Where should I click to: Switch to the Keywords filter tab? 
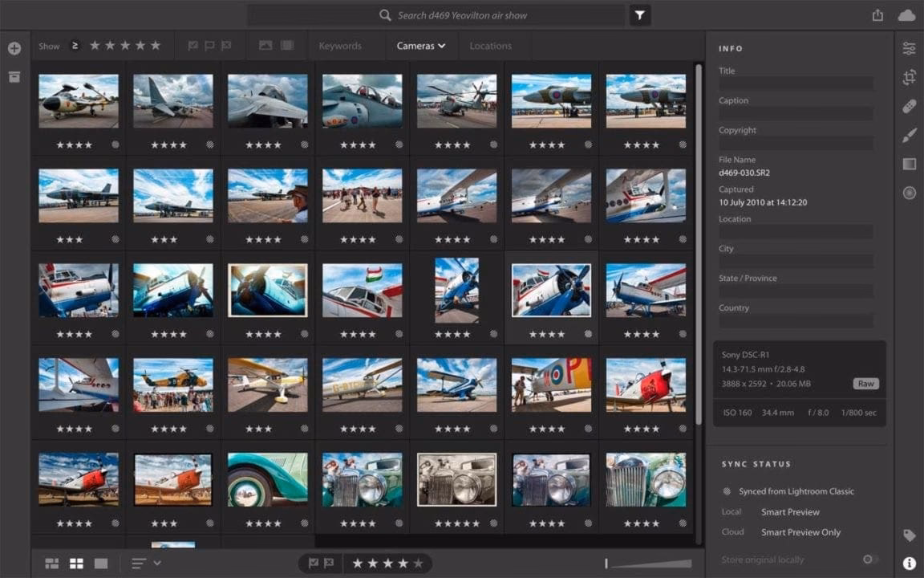(x=340, y=46)
